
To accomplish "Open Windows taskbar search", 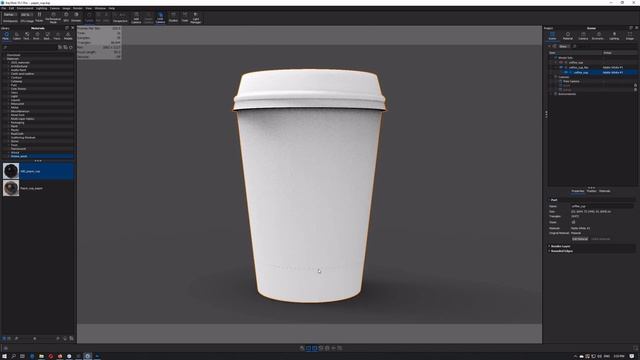I will (x=13, y=356).
